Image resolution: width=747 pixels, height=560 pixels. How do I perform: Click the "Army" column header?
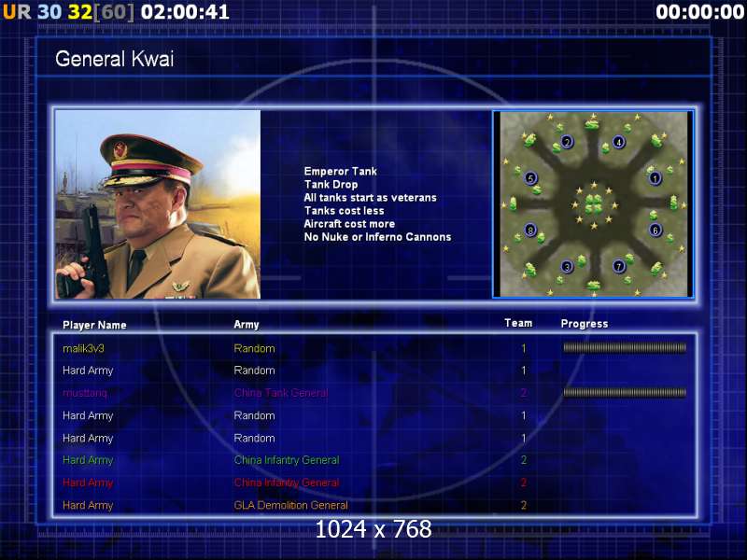pyautogui.click(x=247, y=325)
